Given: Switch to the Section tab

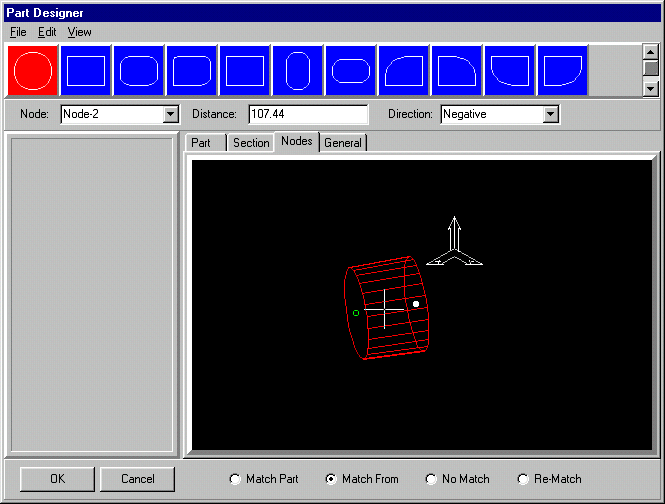Looking at the screenshot, I should point(251,143).
